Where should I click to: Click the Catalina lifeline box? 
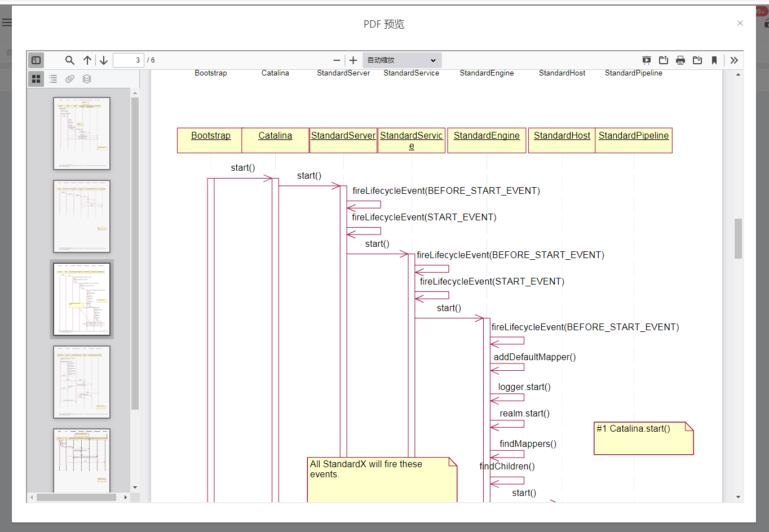click(275, 140)
